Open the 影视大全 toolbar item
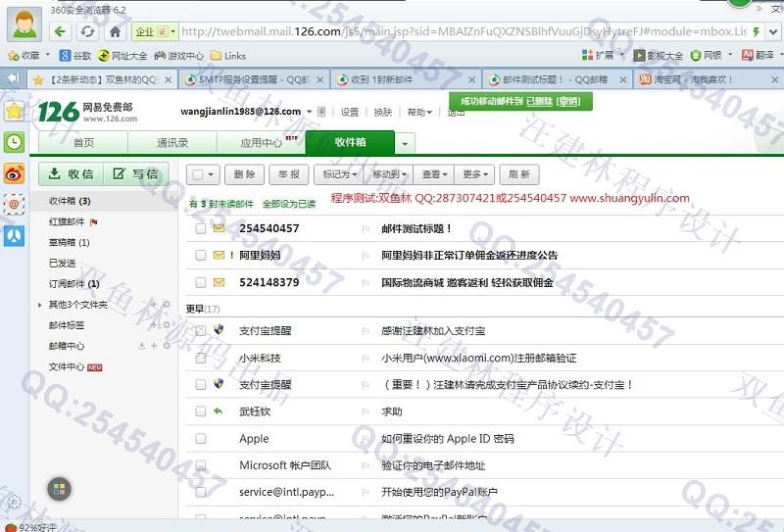The height and width of the screenshot is (532, 784). tap(658, 55)
